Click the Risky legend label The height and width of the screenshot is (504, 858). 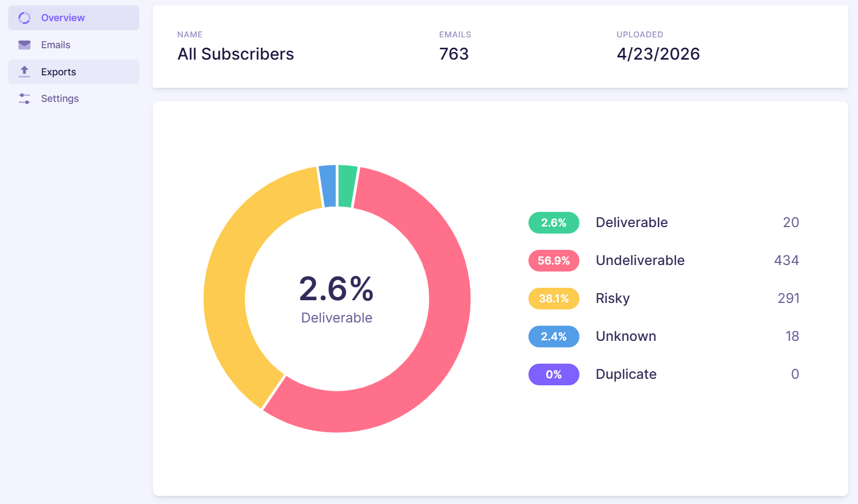(x=612, y=299)
